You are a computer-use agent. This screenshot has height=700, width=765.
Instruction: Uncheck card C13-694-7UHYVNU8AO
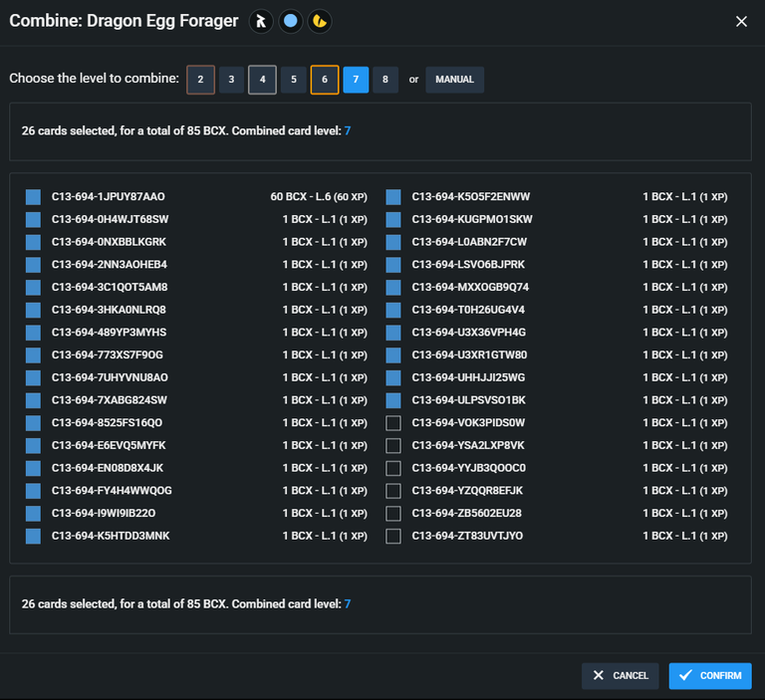(33, 377)
